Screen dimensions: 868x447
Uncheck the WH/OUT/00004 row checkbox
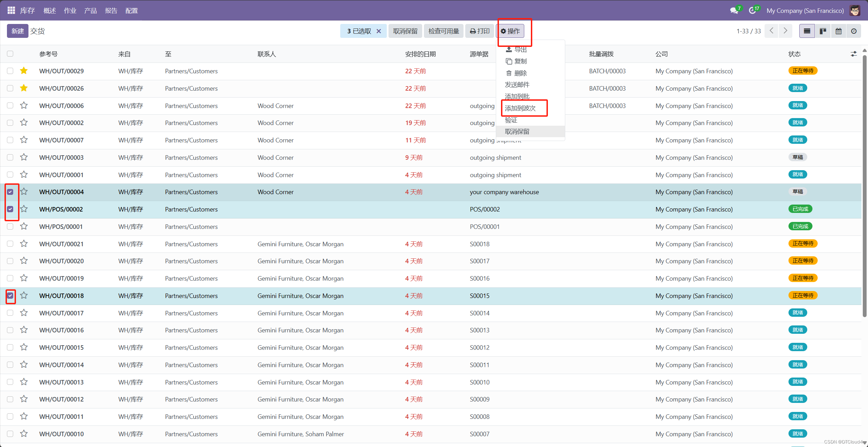pyautogui.click(x=10, y=192)
